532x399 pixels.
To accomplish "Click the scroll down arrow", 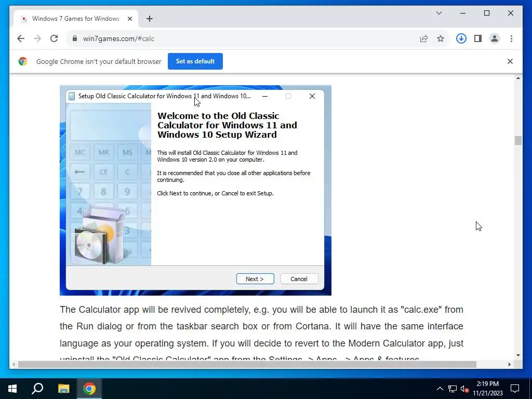I will pos(518,355).
